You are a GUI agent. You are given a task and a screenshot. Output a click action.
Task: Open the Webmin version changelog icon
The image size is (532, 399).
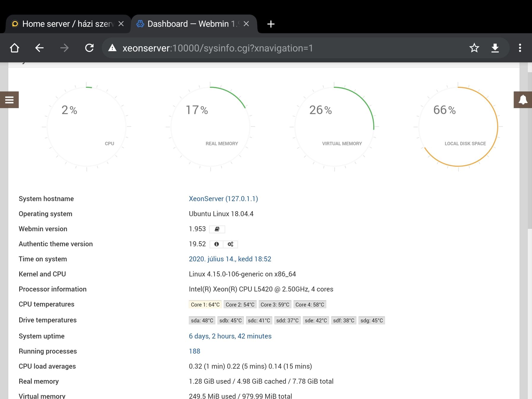point(217,229)
